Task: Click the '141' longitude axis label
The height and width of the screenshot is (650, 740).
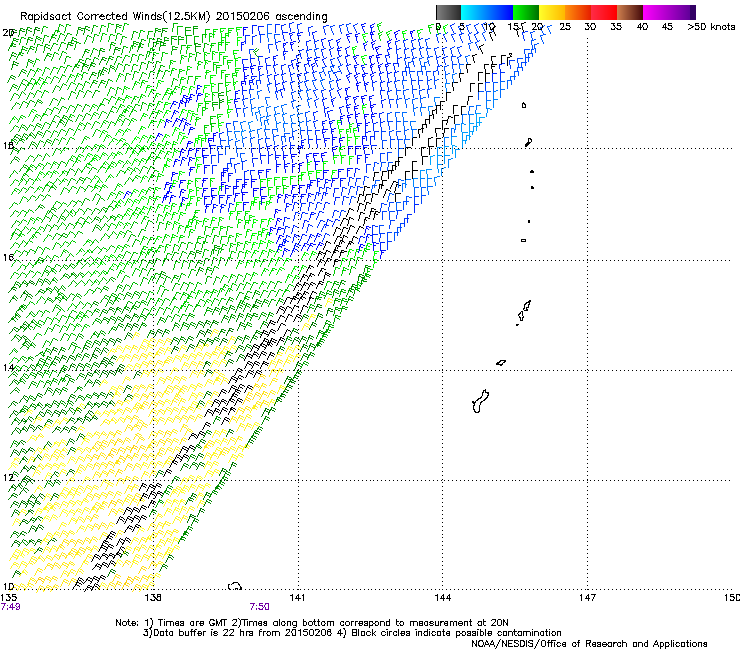Action: (x=297, y=598)
